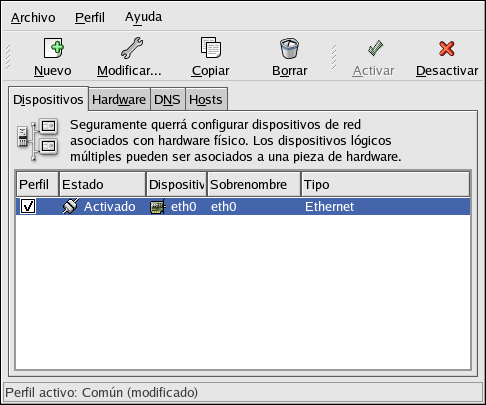Open Modificar wrench tool

(132, 48)
